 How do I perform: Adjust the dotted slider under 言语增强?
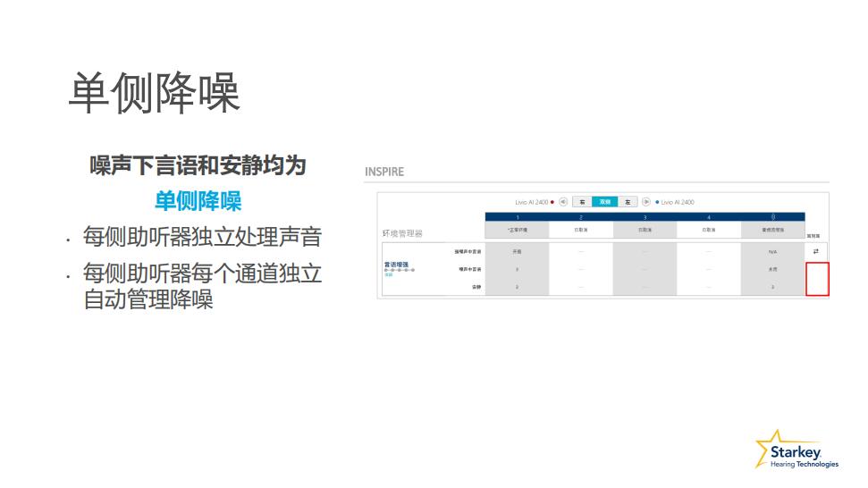click(398, 271)
